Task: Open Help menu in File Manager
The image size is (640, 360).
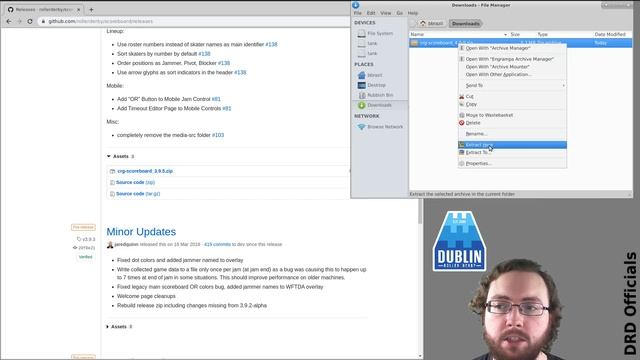Action: [413, 13]
